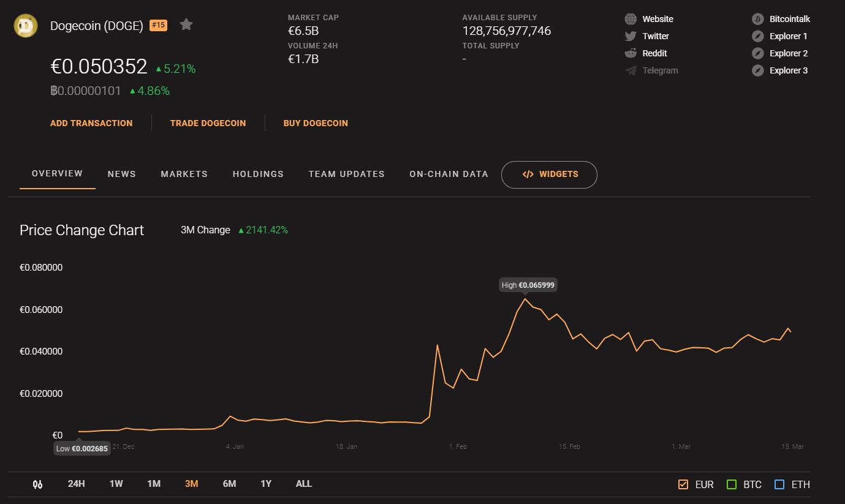The image size is (845, 504).
Task: Open the Overview tab
Action: [x=57, y=174]
